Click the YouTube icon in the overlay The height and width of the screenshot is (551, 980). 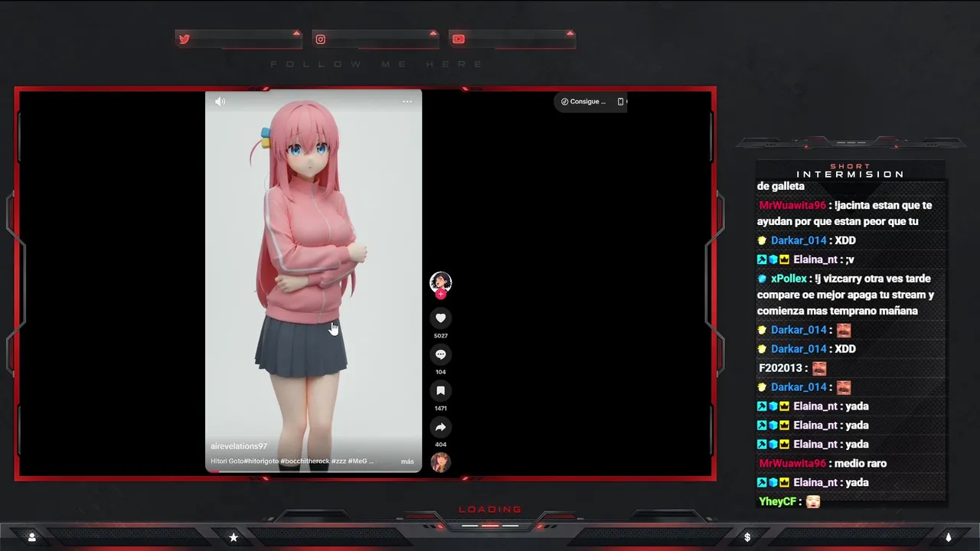tap(458, 39)
